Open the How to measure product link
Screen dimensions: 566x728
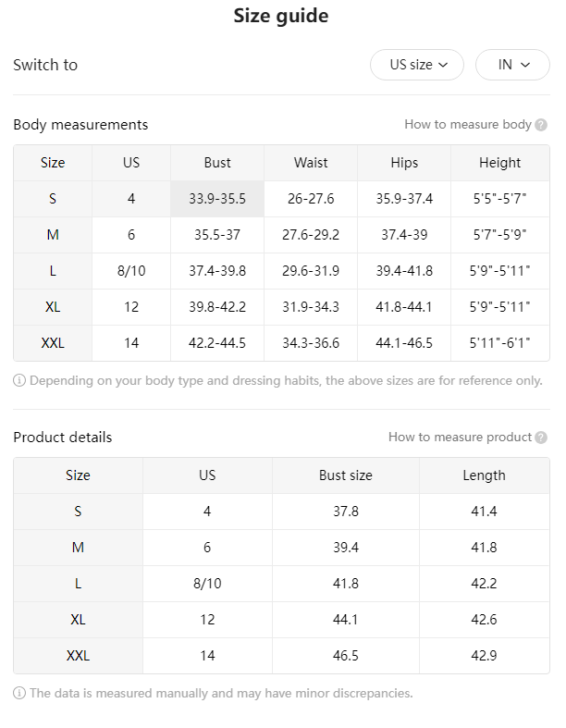(x=460, y=437)
